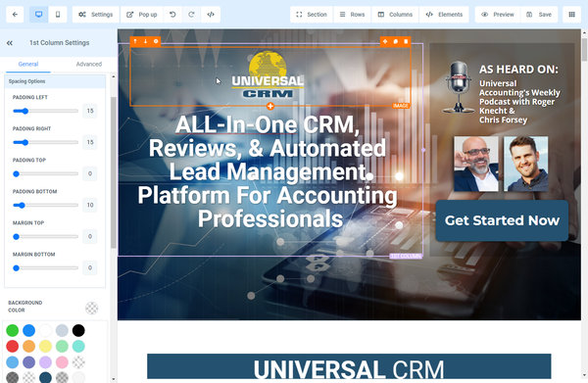Save the page
This screenshot has height=383, width=588.
click(x=539, y=15)
